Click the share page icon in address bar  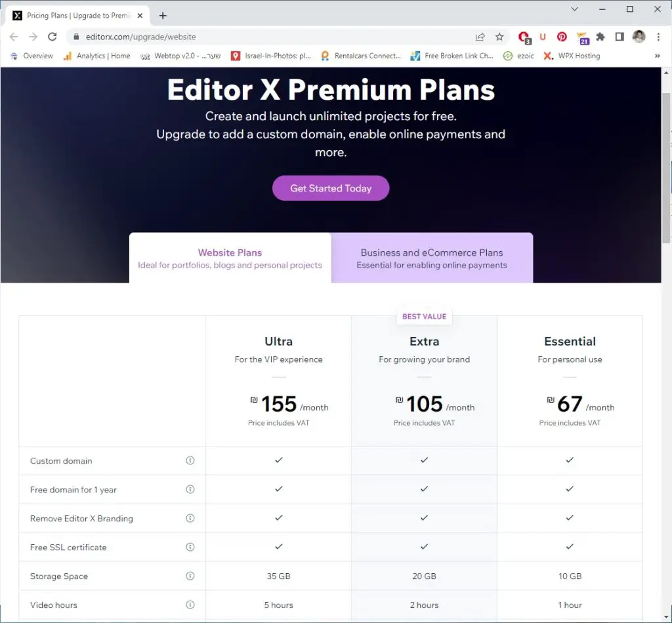click(x=480, y=37)
